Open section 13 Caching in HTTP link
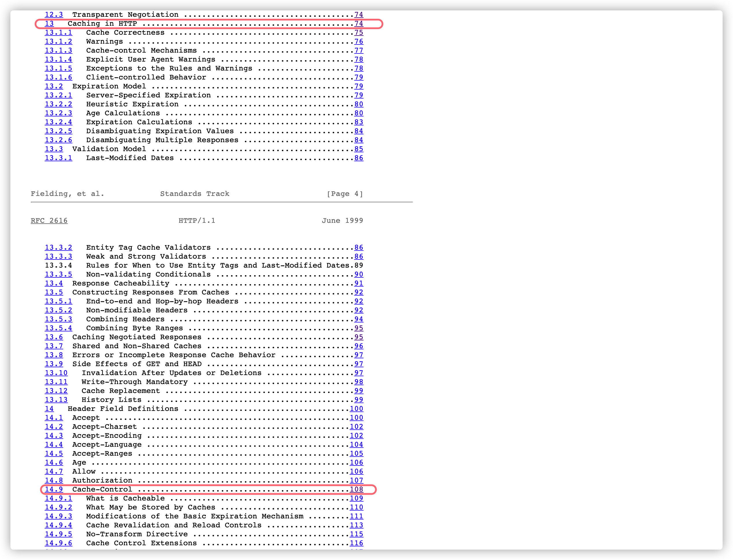 tap(49, 24)
